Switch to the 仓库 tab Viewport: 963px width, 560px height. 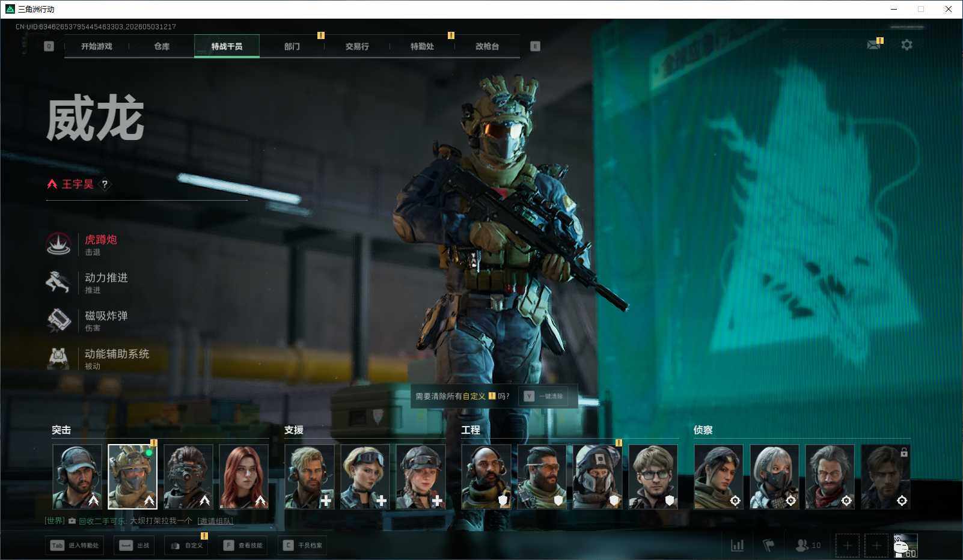(162, 46)
